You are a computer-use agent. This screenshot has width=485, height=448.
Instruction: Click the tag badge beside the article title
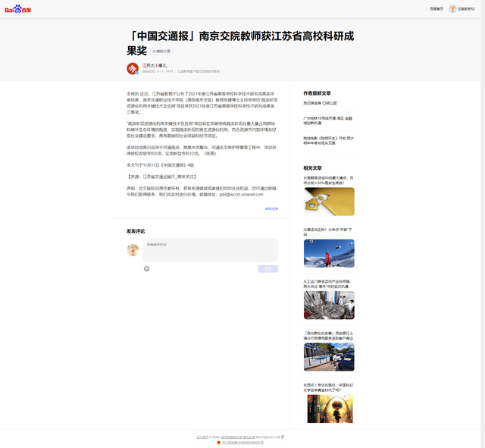coord(161,52)
